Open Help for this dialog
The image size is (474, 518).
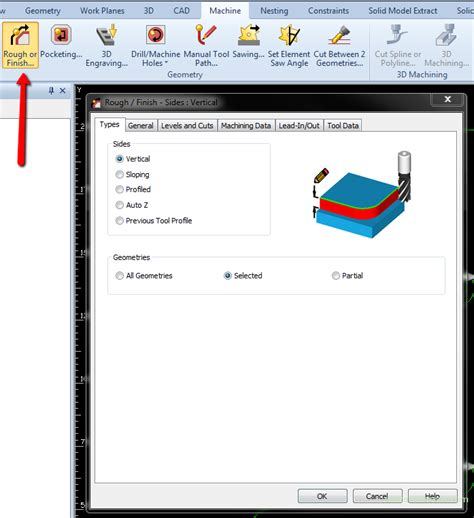432,496
